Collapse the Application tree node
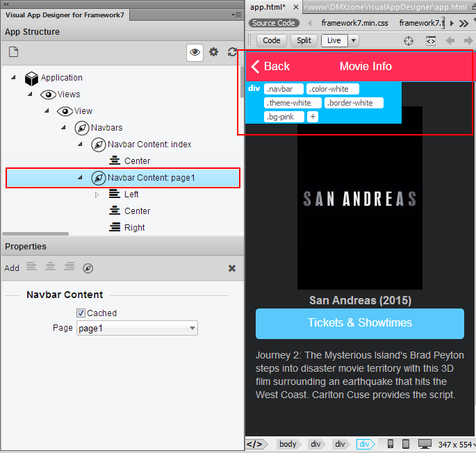 pyautogui.click(x=13, y=77)
